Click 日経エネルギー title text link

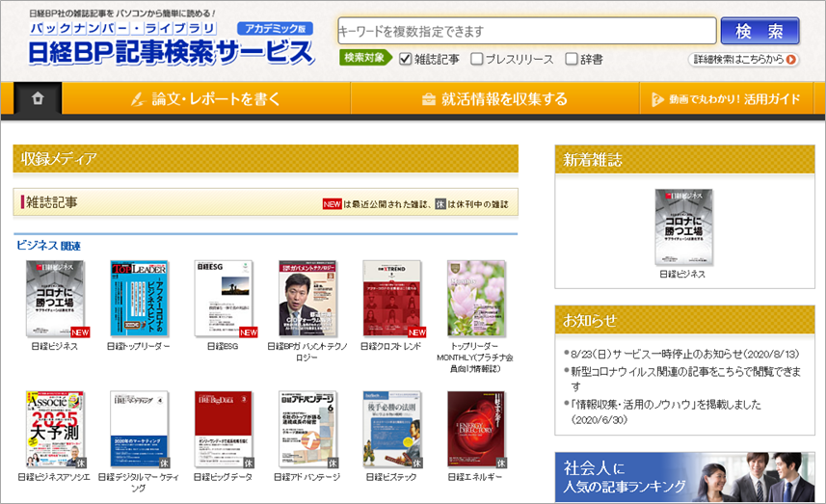pos(475,477)
